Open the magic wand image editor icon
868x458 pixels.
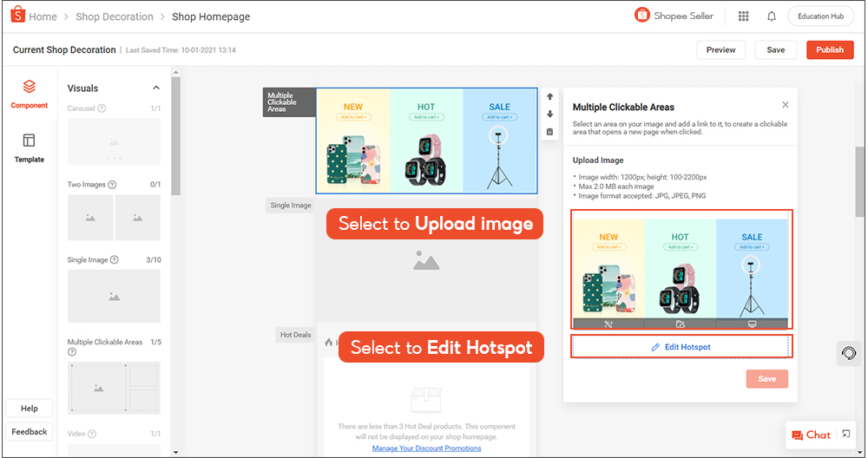[x=608, y=324]
